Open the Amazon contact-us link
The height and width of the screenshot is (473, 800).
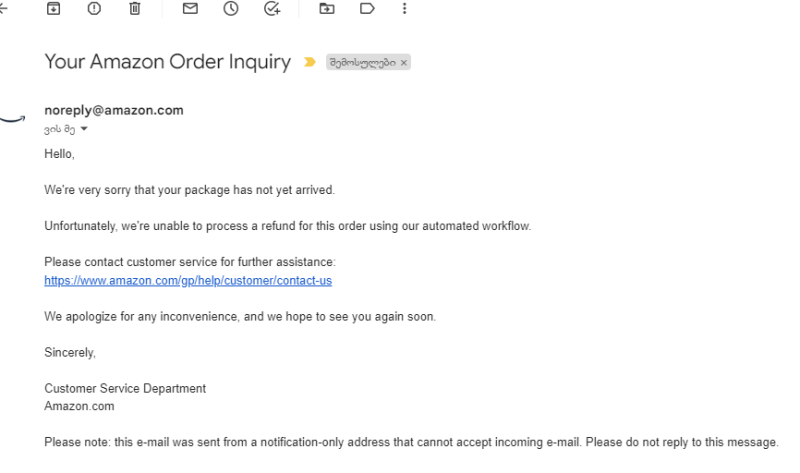coord(188,281)
